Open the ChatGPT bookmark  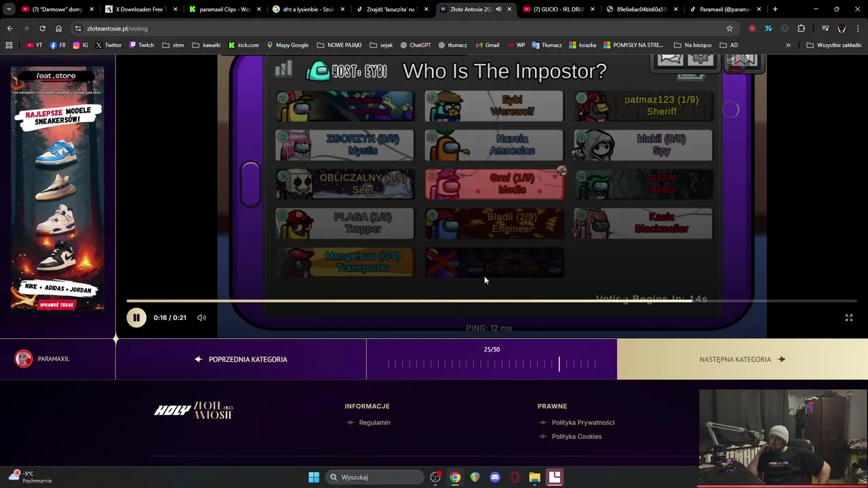(x=415, y=45)
